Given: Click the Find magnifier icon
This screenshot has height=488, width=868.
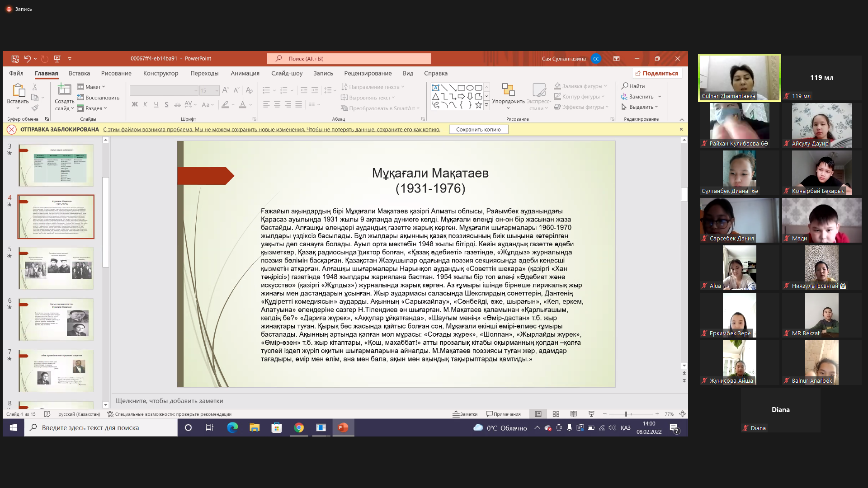Looking at the screenshot, I should pos(625,86).
